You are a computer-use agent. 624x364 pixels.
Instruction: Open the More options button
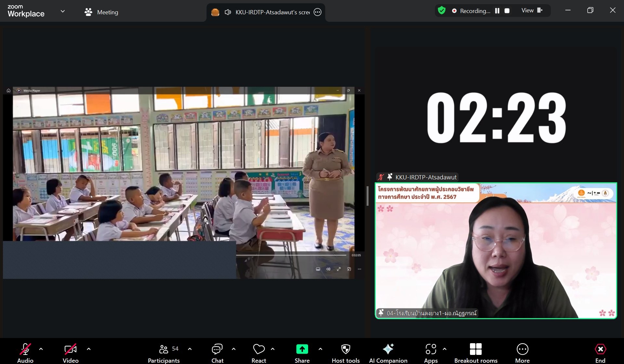point(522,352)
